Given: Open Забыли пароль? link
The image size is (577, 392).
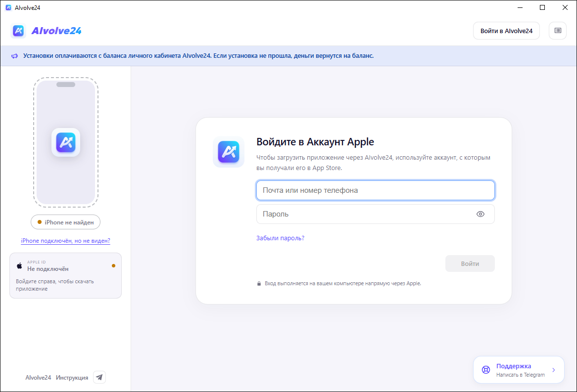Looking at the screenshot, I should pos(281,238).
